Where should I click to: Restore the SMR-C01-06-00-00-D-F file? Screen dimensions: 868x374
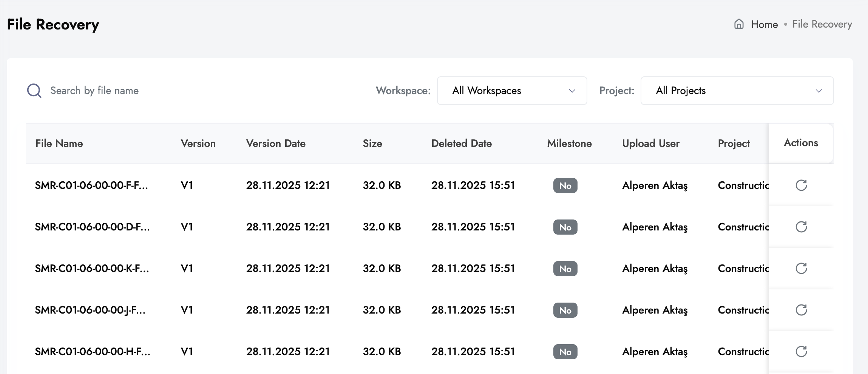click(x=801, y=227)
